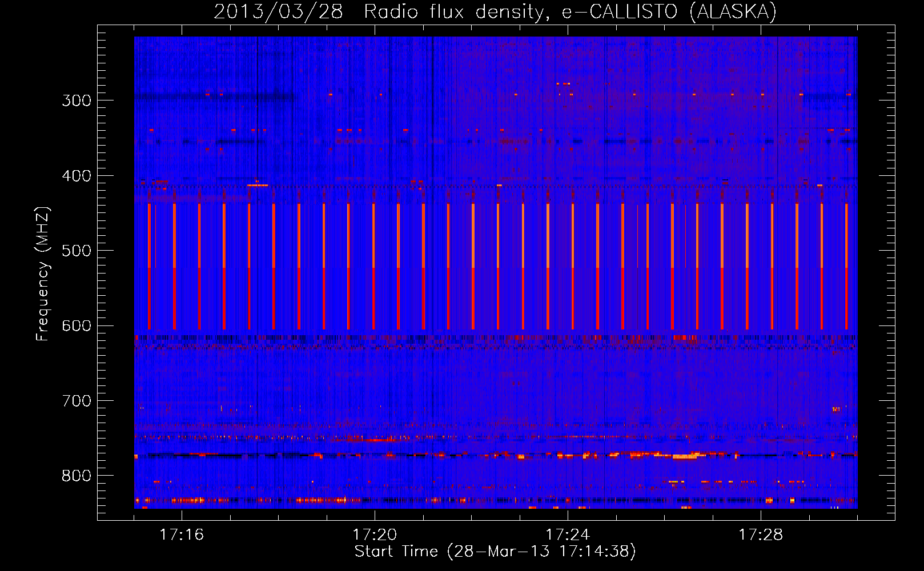The width and height of the screenshot is (924, 571).
Task: Click the 800 frequency tick label
Action: point(77,476)
